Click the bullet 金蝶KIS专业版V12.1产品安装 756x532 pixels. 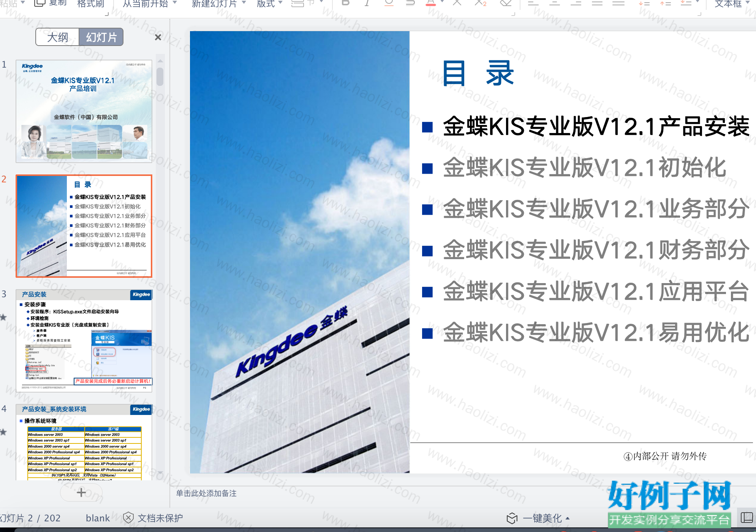pyautogui.click(x=596, y=126)
